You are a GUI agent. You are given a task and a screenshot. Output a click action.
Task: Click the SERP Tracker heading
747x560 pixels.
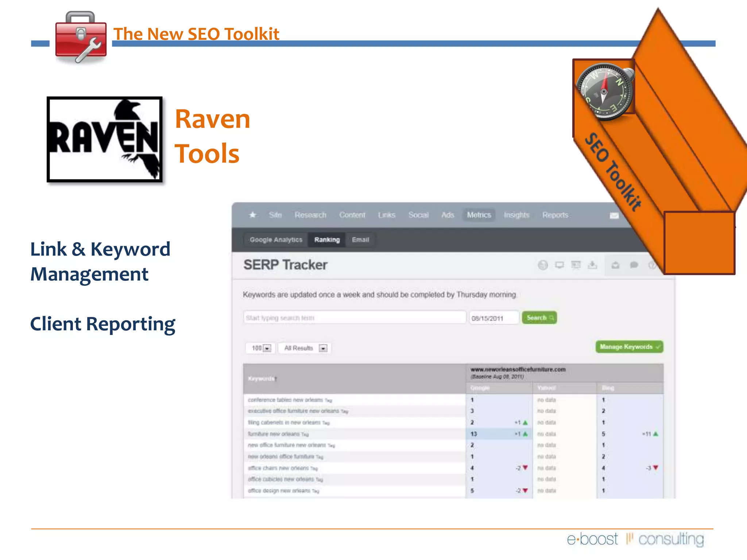tap(285, 265)
